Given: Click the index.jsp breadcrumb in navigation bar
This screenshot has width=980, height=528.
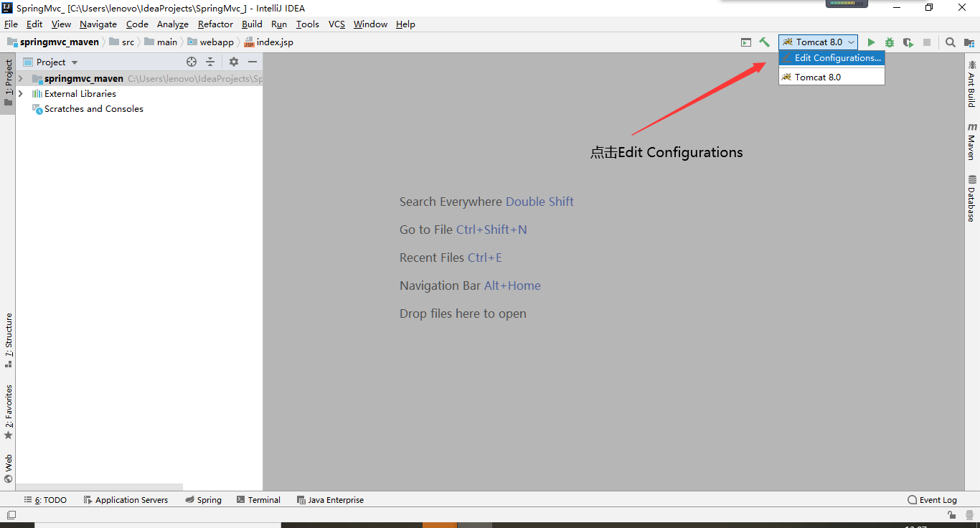Looking at the screenshot, I should click(269, 42).
